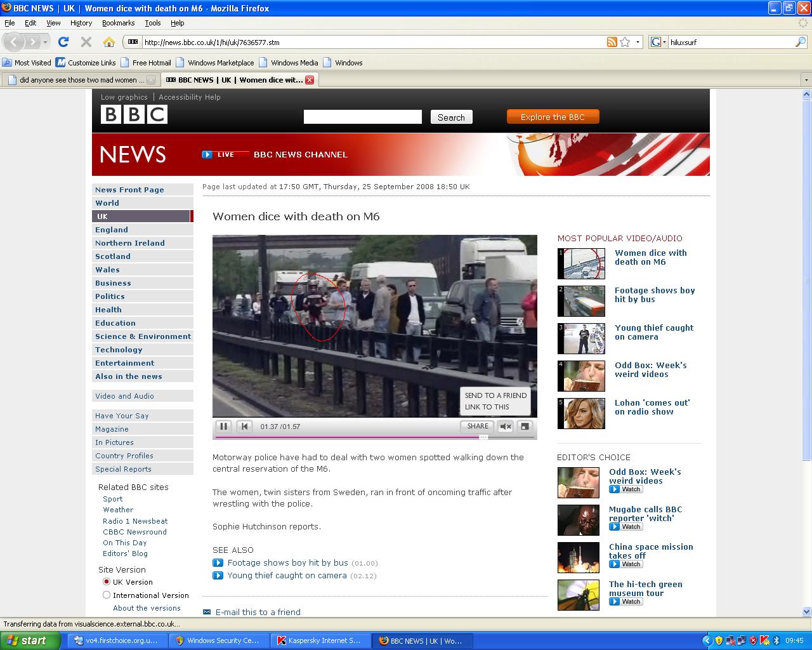Close the BBC News tab
This screenshot has height=650, width=812.
(310, 80)
